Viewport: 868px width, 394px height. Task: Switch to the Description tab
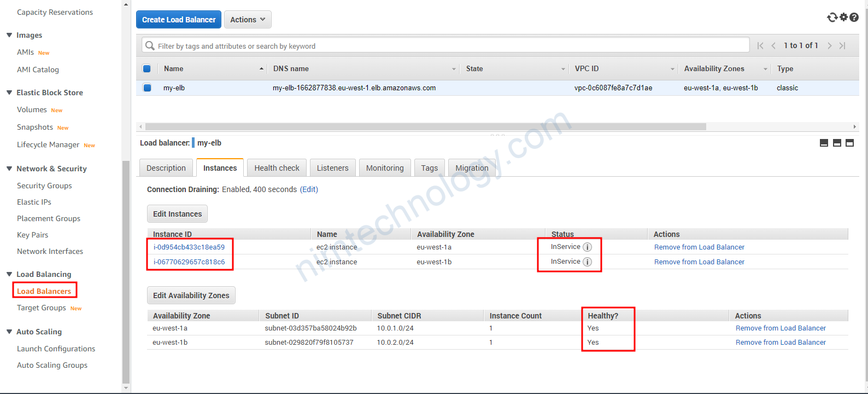(x=166, y=168)
